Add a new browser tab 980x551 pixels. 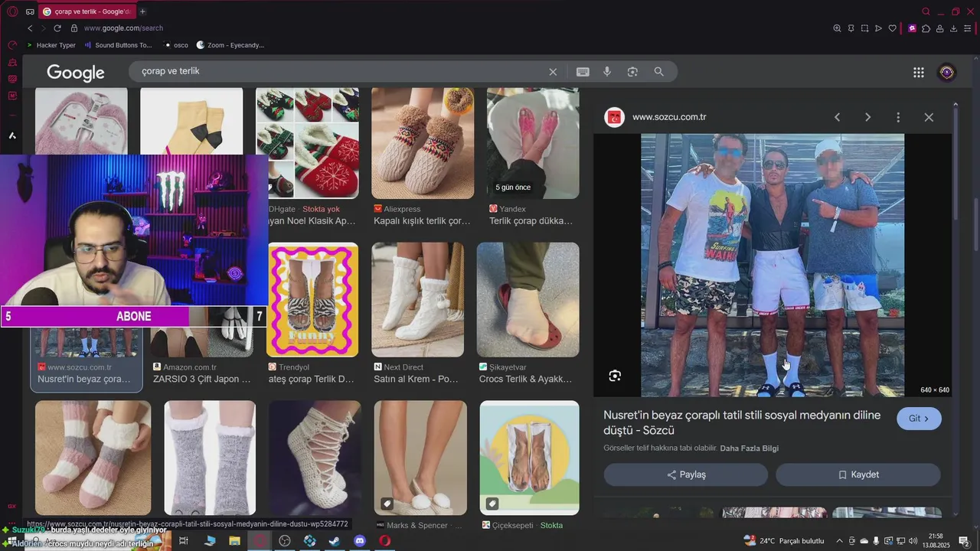pyautogui.click(x=142, y=11)
